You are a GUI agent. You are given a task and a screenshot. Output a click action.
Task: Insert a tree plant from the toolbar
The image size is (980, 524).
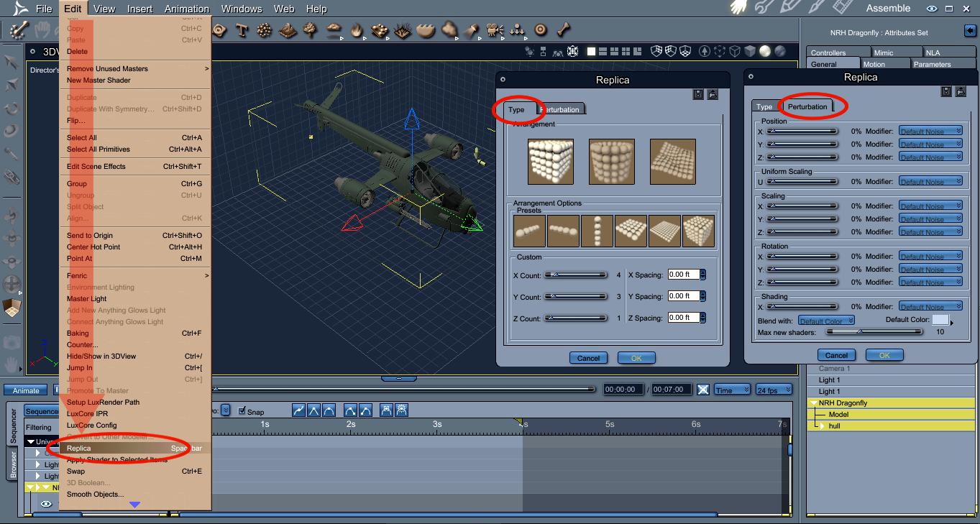pyautogui.click(x=311, y=30)
